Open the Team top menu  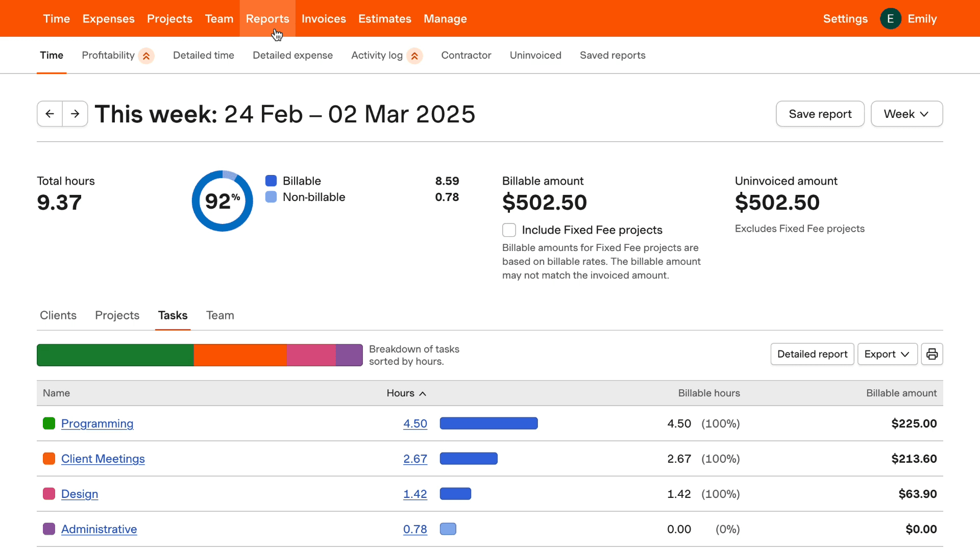click(219, 19)
